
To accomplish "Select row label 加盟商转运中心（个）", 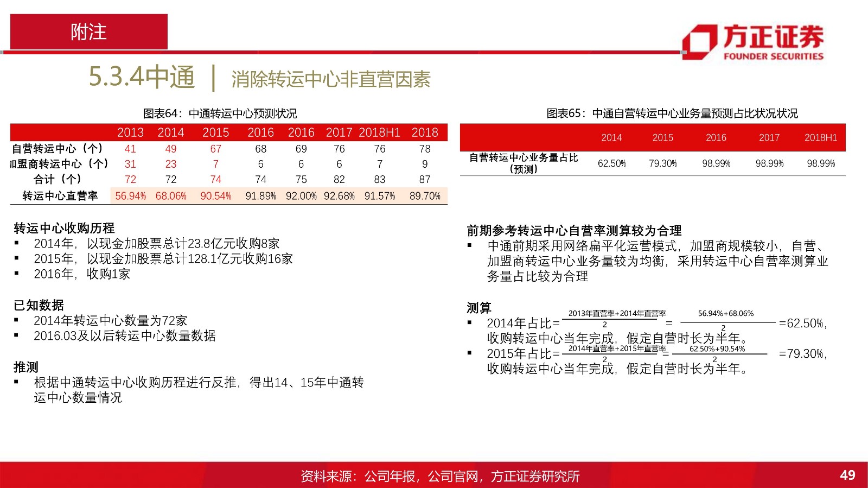I will click(59, 164).
